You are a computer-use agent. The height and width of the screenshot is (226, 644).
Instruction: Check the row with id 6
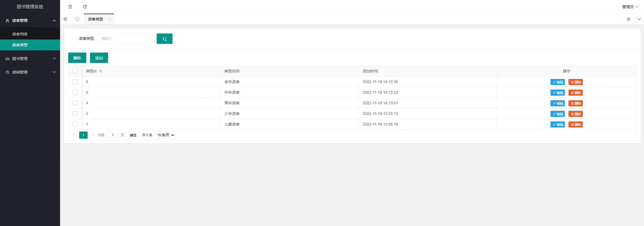point(75,82)
